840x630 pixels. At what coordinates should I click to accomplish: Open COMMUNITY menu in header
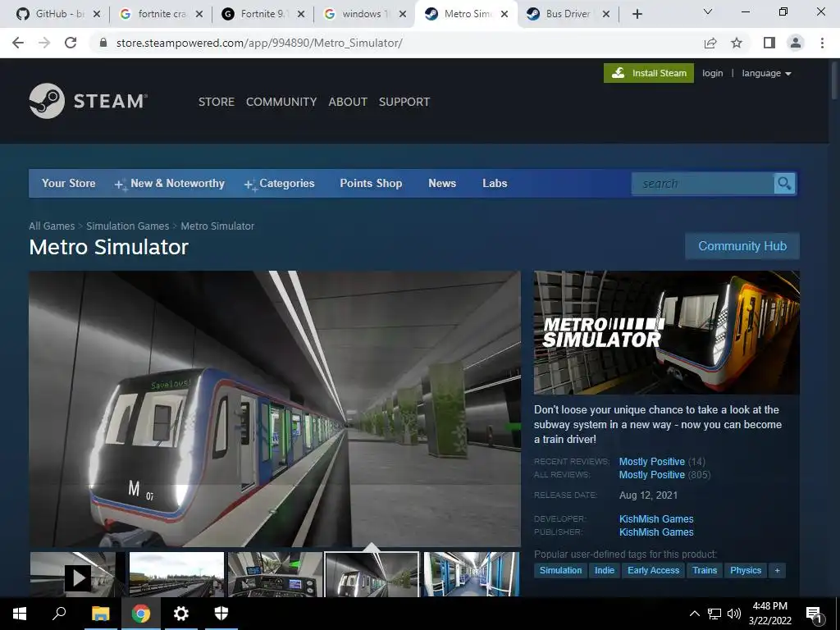pos(281,102)
